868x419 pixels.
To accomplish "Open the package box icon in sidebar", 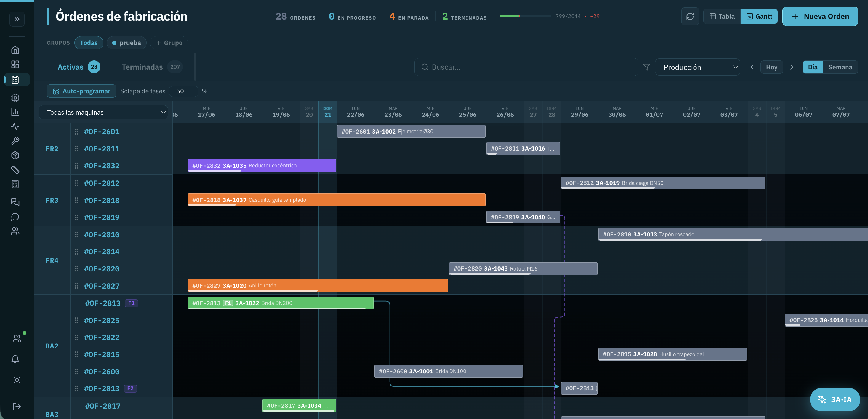I will [x=15, y=155].
